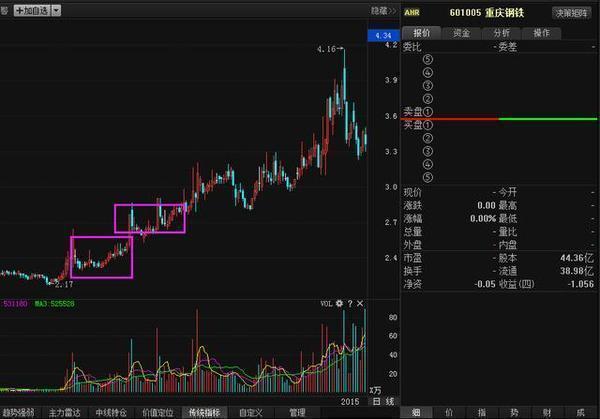Select the 财 bottom panel tab
Image resolution: width=600 pixels, height=419 pixels.
click(x=547, y=412)
